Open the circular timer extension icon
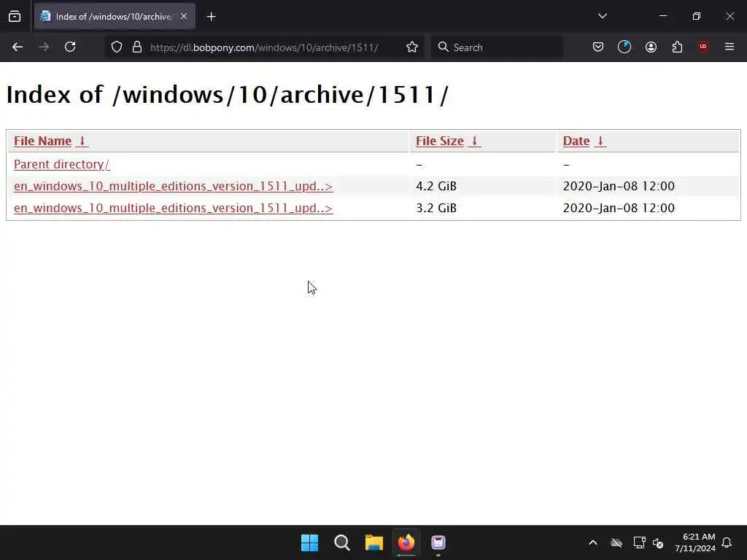 [624, 47]
